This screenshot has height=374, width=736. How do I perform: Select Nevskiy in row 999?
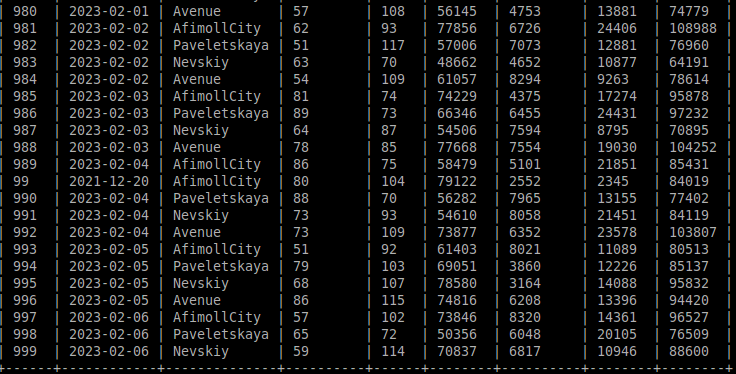coord(201,351)
